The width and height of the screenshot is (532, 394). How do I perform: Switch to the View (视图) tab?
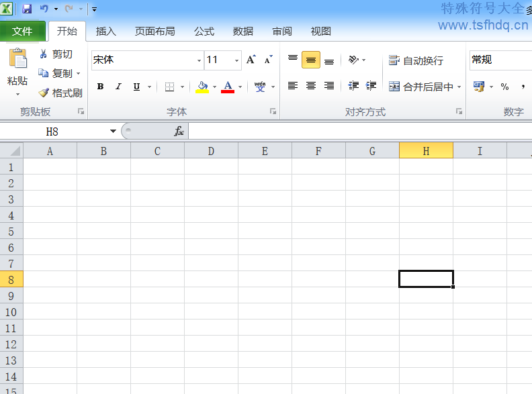[320, 31]
